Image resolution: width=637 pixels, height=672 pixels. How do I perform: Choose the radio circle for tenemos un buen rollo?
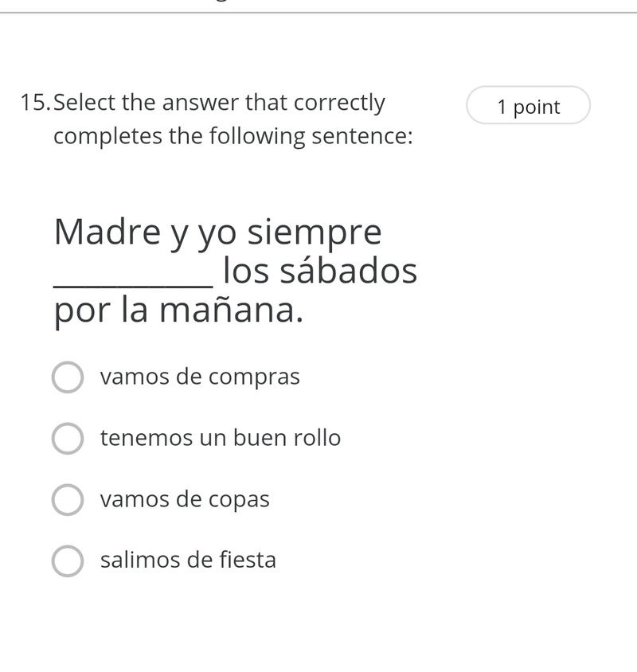(68, 439)
